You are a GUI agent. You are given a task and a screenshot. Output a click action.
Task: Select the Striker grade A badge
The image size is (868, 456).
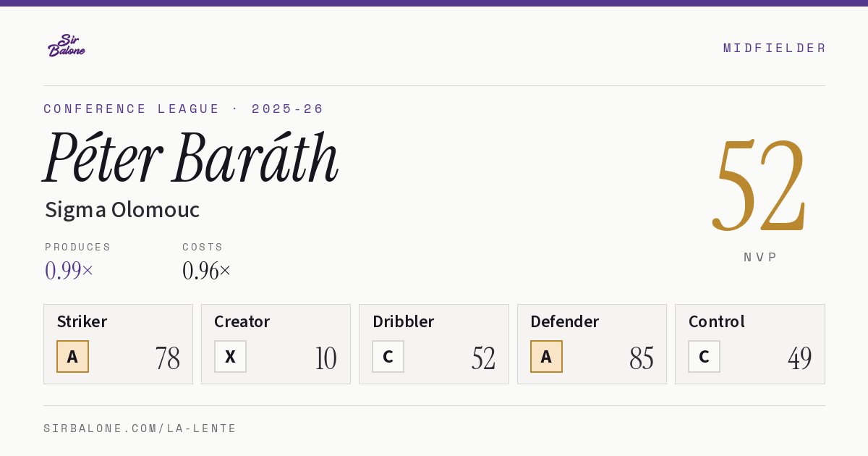click(x=72, y=357)
